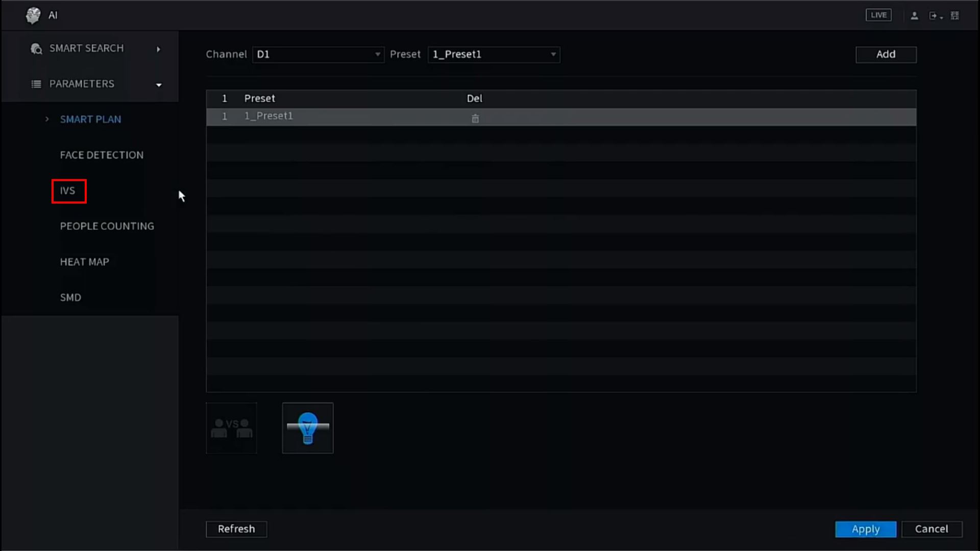Open the IVS menu item

click(x=68, y=191)
